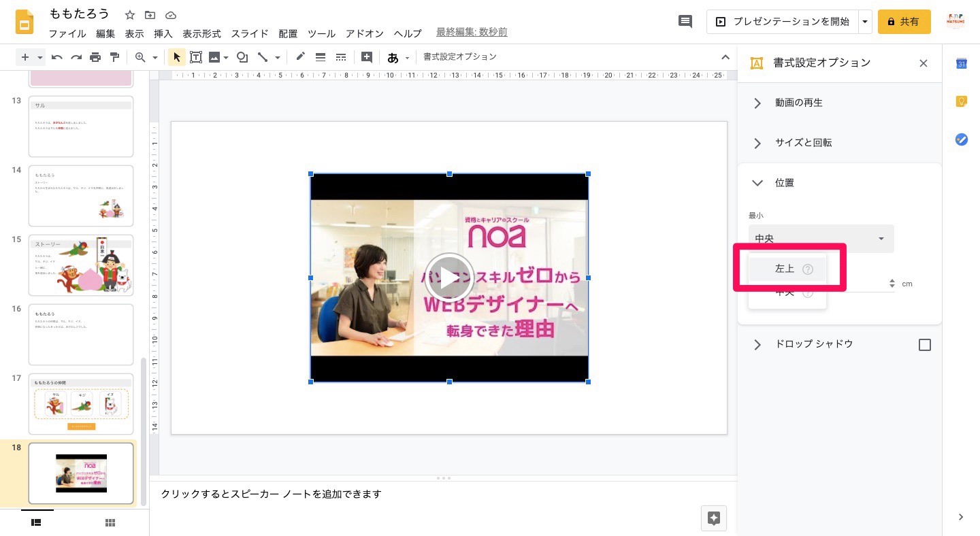Click the 共有 share button

[904, 22]
